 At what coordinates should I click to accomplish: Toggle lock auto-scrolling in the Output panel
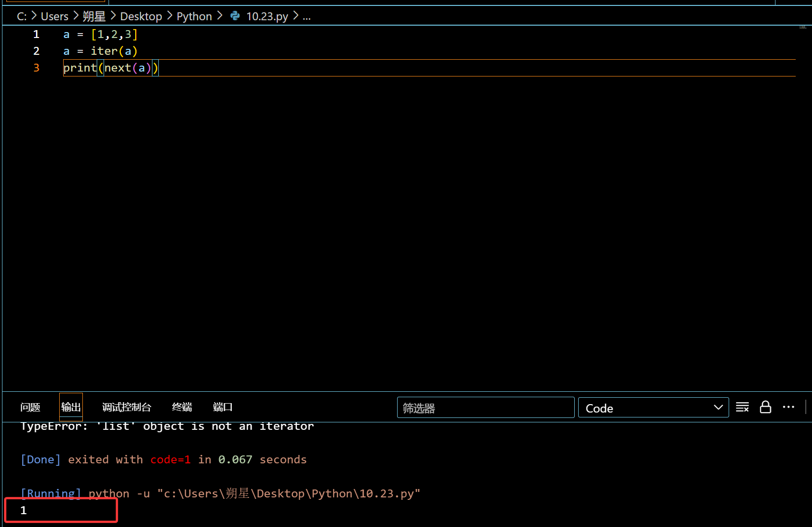pyautogui.click(x=765, y=407)
